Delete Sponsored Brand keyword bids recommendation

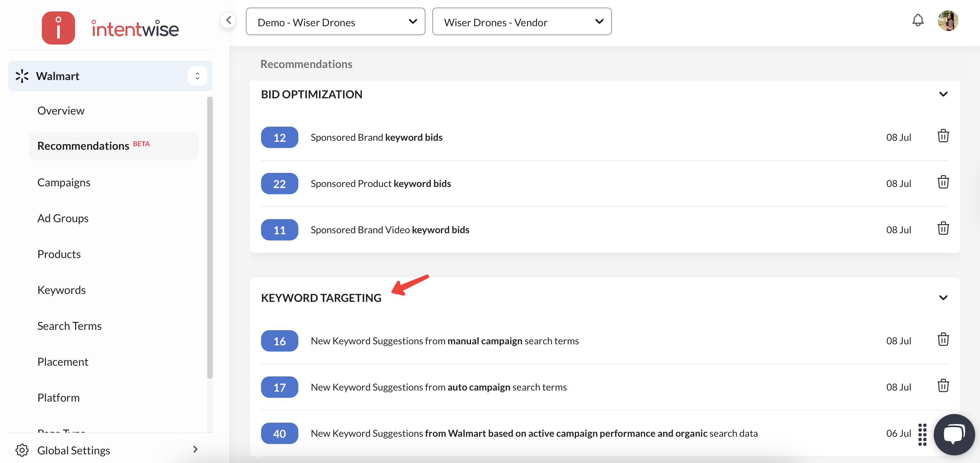[943, 136]
